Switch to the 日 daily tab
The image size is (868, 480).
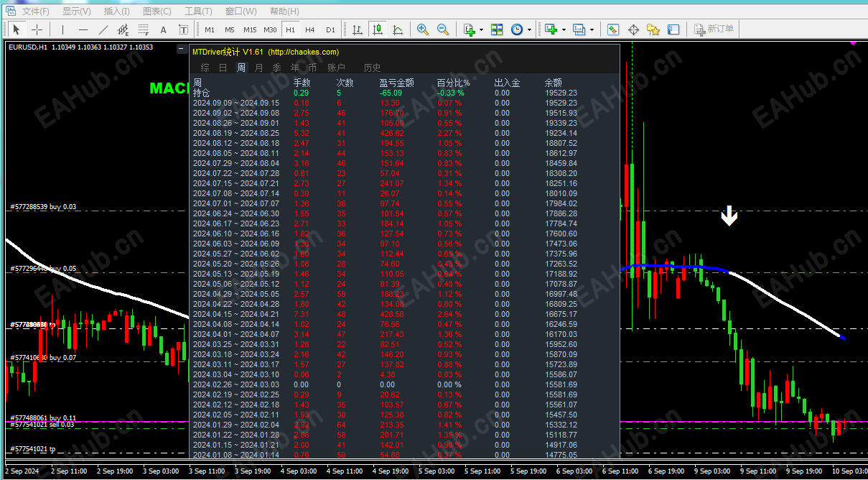coord(223,68)
